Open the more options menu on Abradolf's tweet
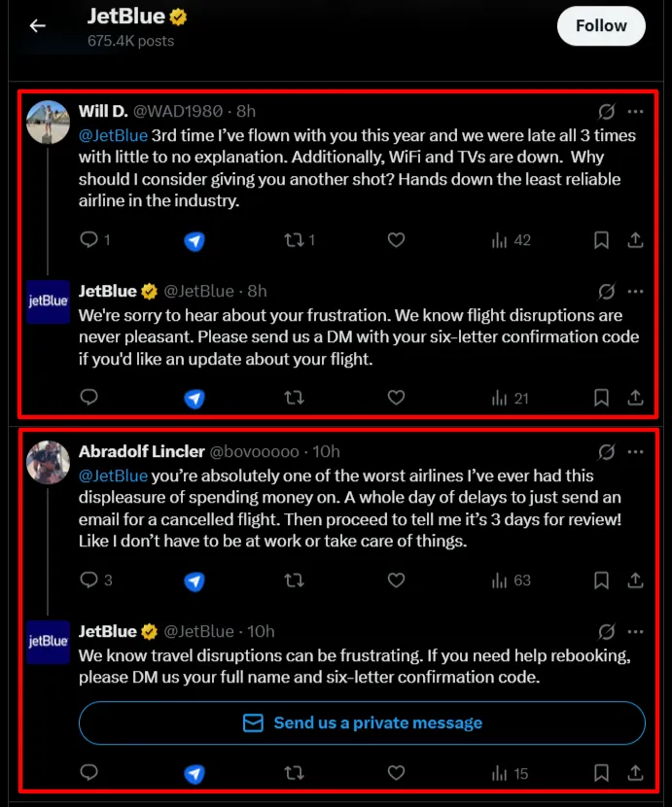 (636, 451)
